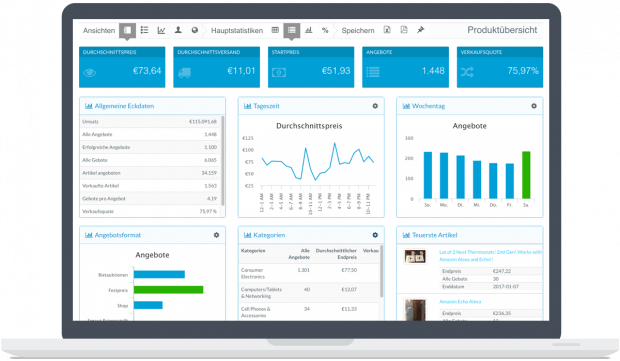Click the Gebote pro Angebot row
This screenshot has width=620, height=361.
[x=150, y=198]
